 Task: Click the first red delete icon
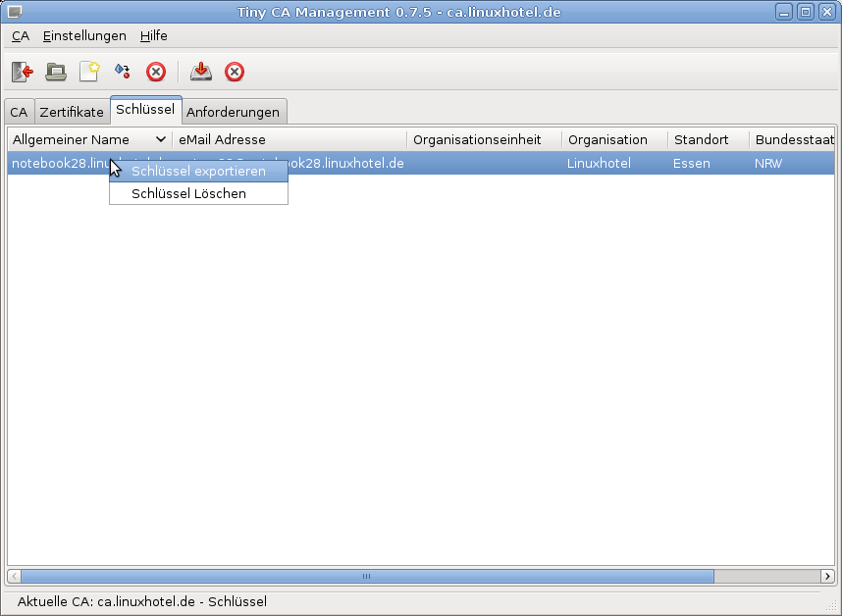(x=156, y=72)
